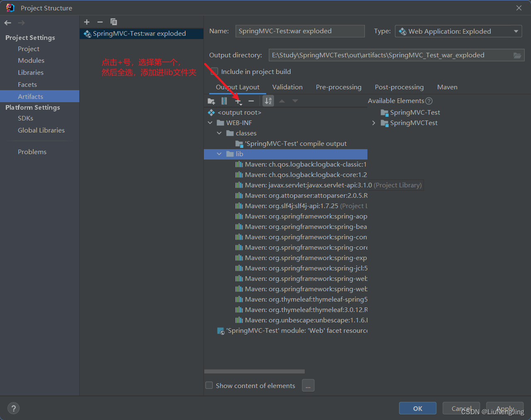Screen dimensions: 531x420
Task: Add a new artifact with the plus icon
Action: pyautogui.click(x=87, y=22)
